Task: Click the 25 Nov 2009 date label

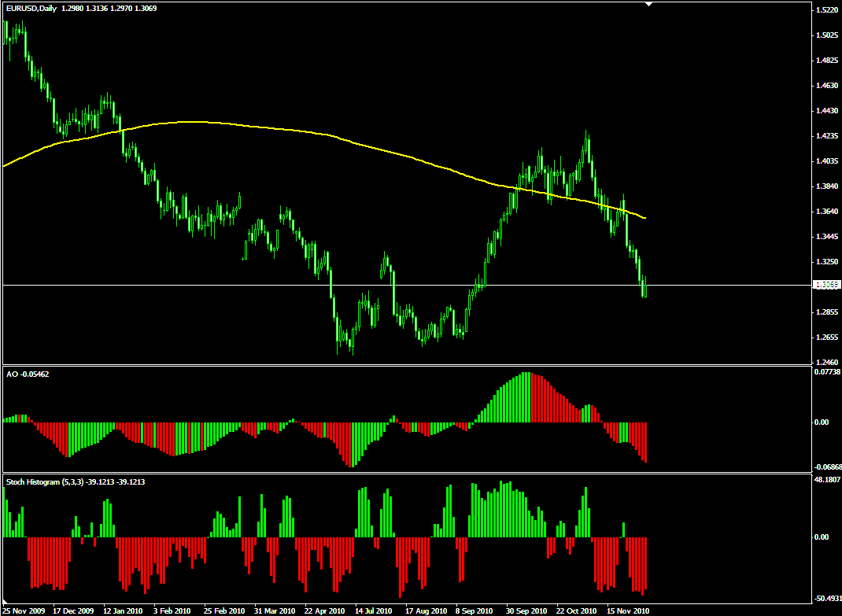Action: tap(24, 611)
